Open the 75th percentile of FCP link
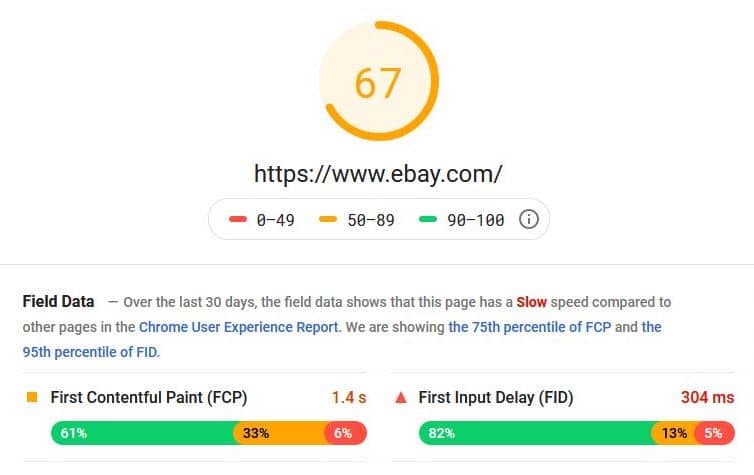 (x=529, y=327)
